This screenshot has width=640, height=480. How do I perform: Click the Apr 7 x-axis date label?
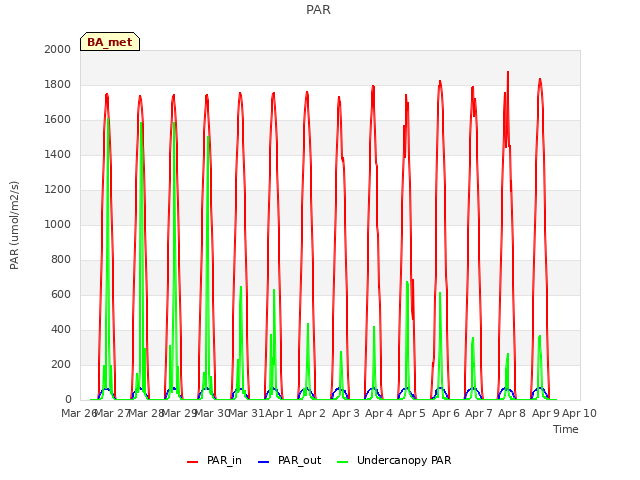[x=479, y=413]
